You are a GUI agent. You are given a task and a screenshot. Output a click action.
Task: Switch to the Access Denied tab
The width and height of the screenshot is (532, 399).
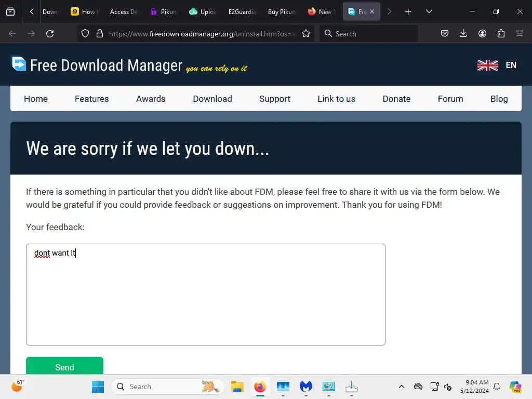click(x=124, y=12)
